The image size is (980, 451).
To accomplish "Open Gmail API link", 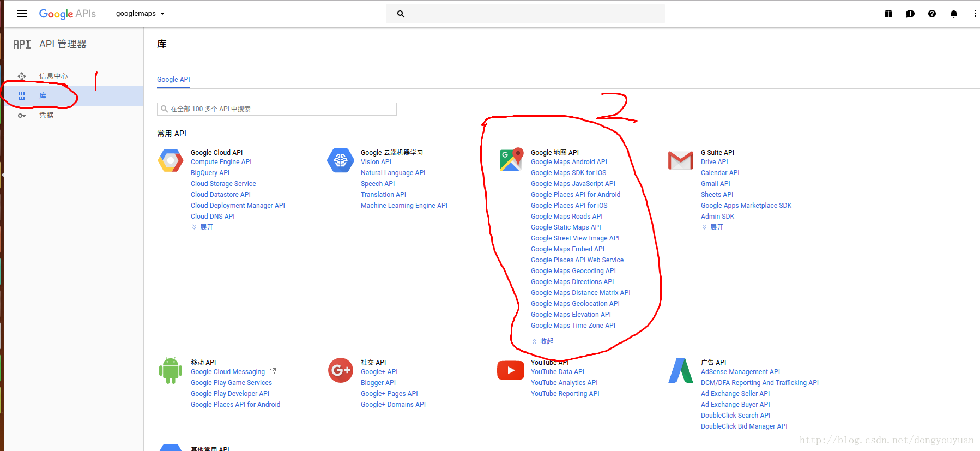I will 715,184.
